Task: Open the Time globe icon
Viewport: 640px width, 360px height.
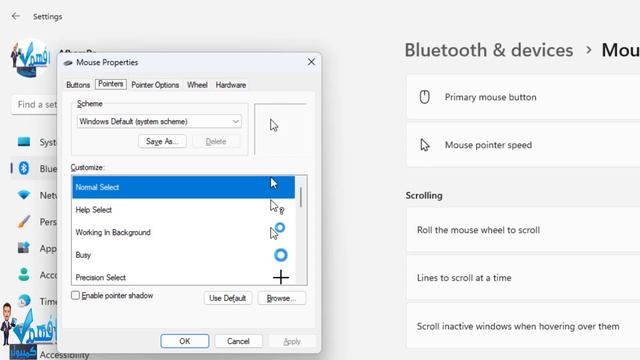Action: click(24, 301)
